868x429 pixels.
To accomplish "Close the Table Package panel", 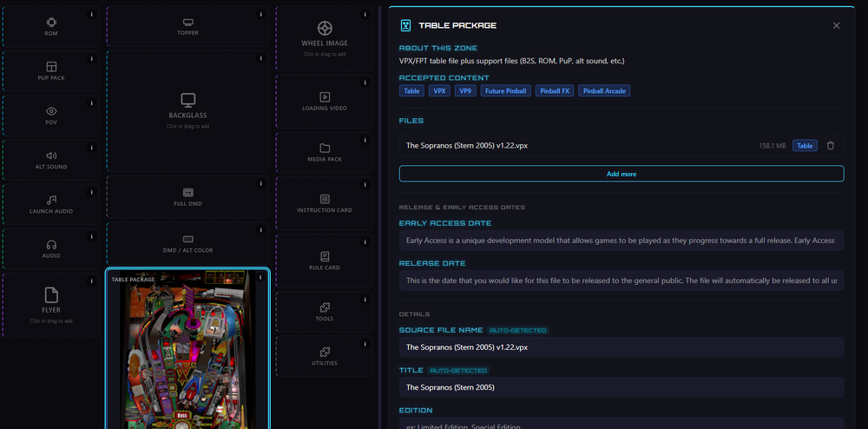I will click(837, 25).
